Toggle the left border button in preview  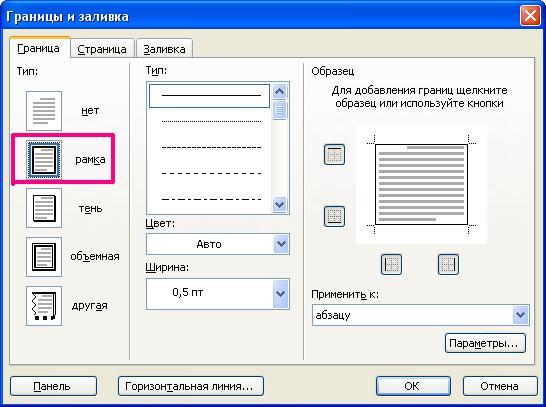391,265
